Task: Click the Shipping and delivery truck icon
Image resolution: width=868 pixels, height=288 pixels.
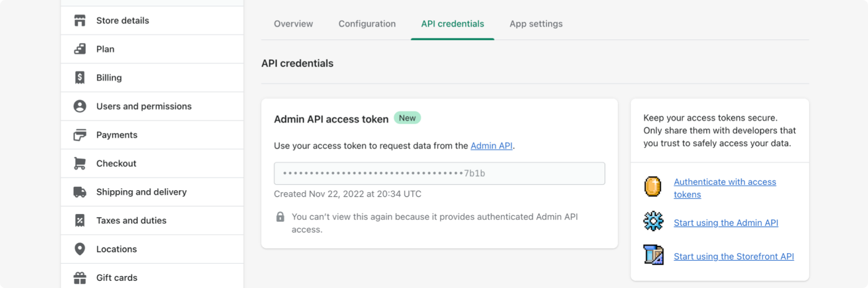Action: pyautogui.click(x=80, y=192)
